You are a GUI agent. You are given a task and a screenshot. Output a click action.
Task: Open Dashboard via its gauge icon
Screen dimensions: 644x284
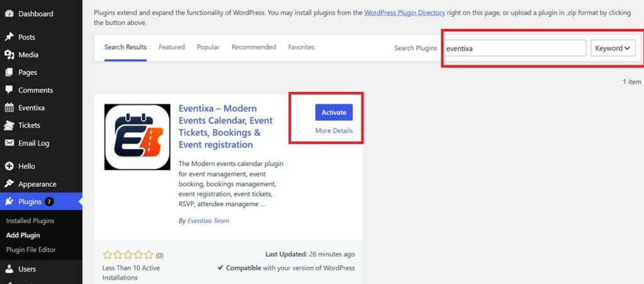pos(9,14)
